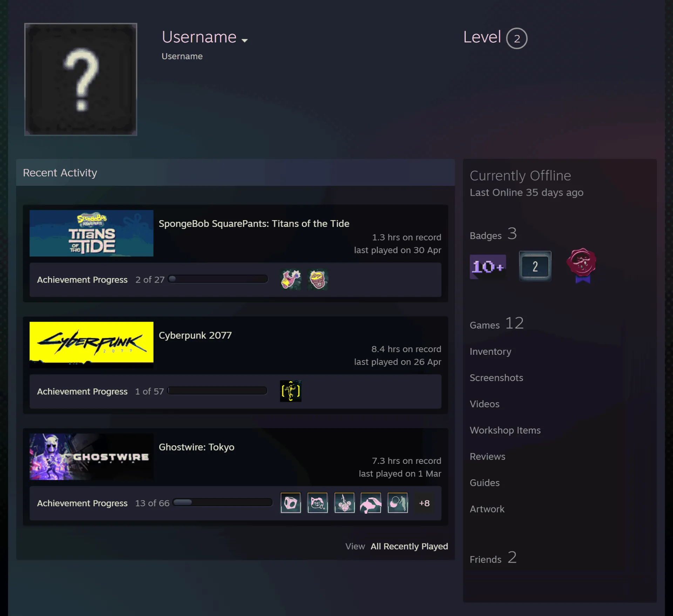Click the Level 2 circle badge
Screen dimensions: 673x616
pos(517,38)
